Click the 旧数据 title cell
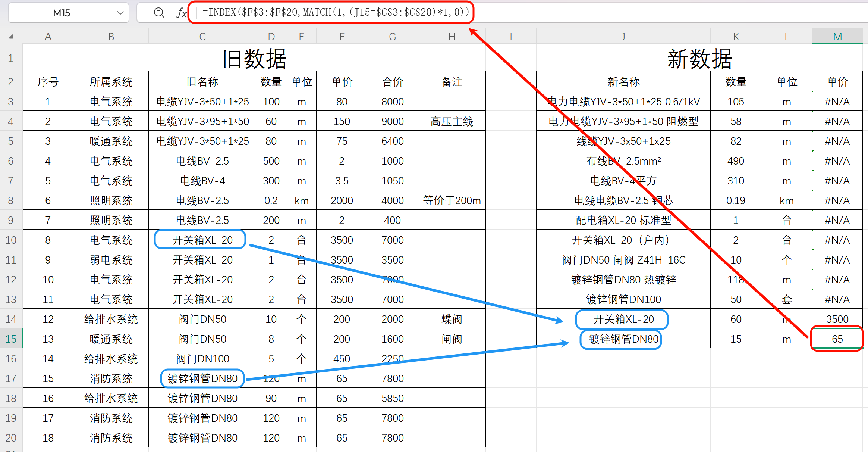The image size is (868, 452). pyautogui.click(x=255, y=59)
